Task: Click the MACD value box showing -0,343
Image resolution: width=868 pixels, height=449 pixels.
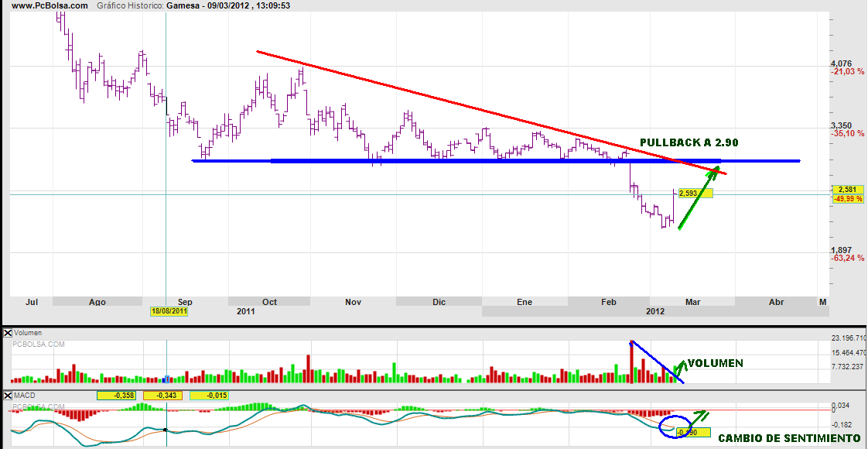Action: (x=166, y=396)
